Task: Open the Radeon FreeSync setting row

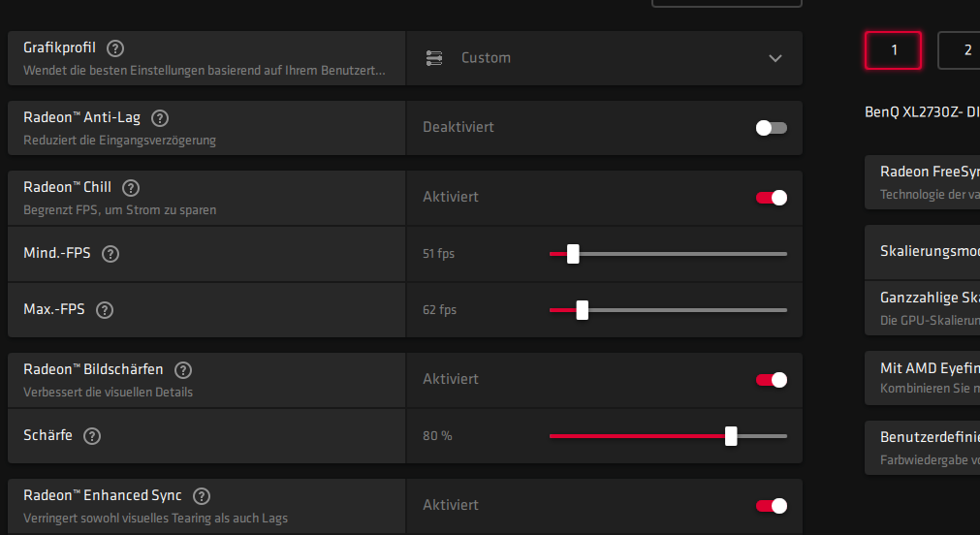Action: (x=926, y=181)
